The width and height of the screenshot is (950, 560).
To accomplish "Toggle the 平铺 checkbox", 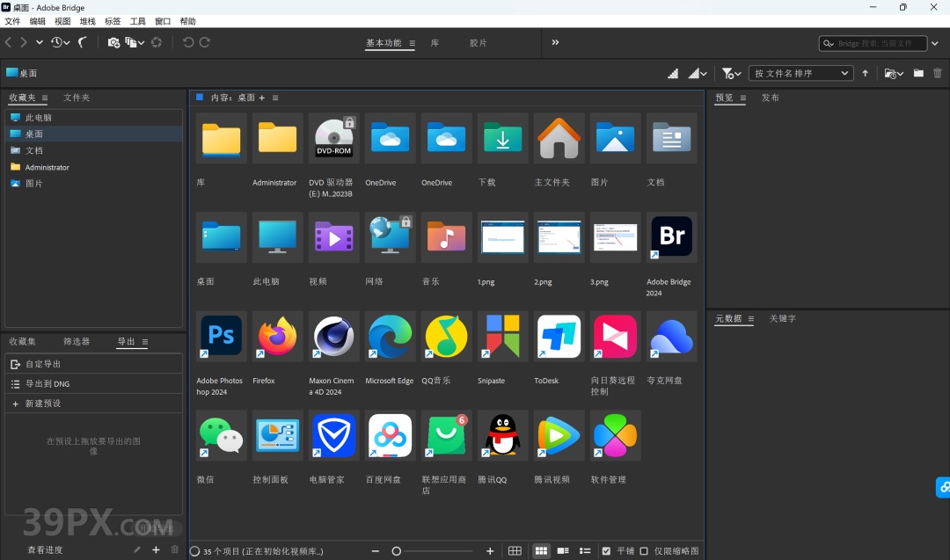I will [606, 551].
